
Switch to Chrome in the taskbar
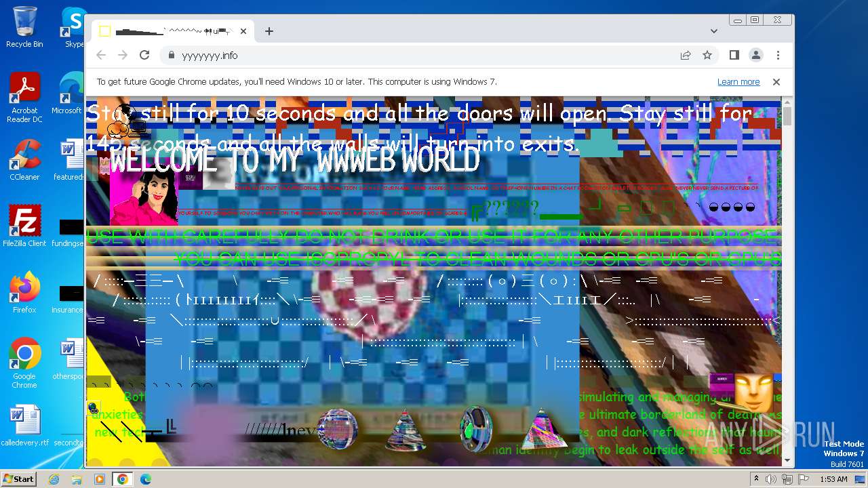(x=123, y=479)
